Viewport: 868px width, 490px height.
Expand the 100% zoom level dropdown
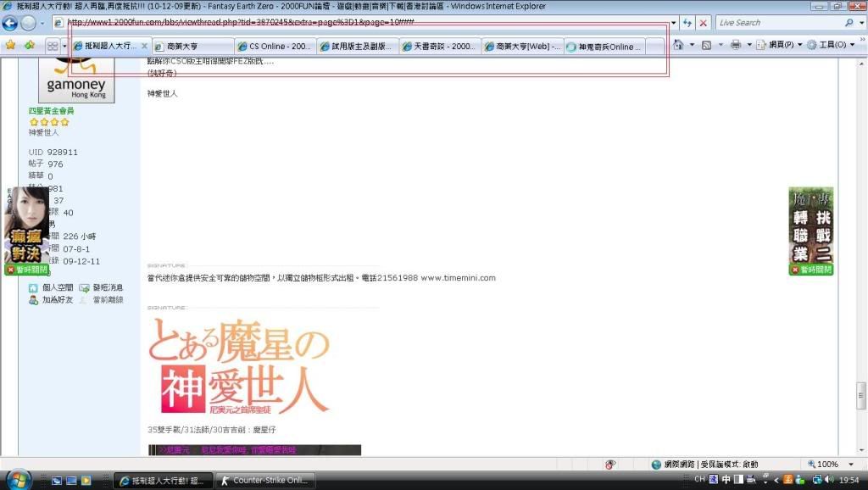point(850,465)
